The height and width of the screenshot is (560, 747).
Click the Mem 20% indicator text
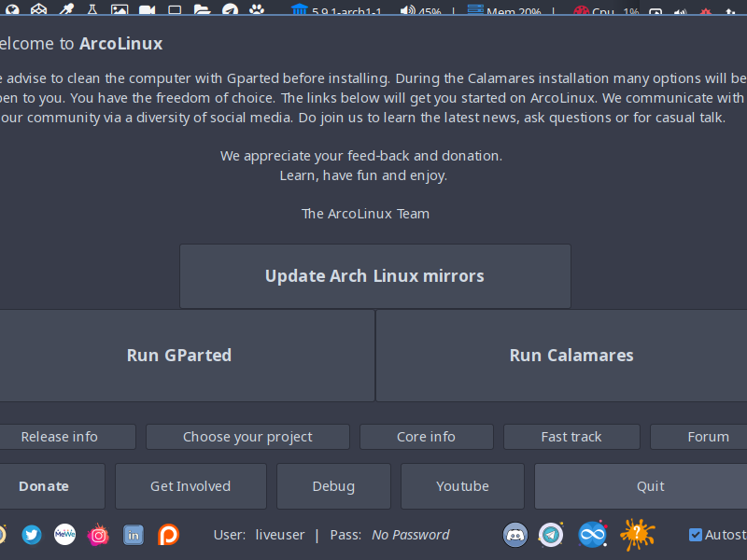pos(514,11)
